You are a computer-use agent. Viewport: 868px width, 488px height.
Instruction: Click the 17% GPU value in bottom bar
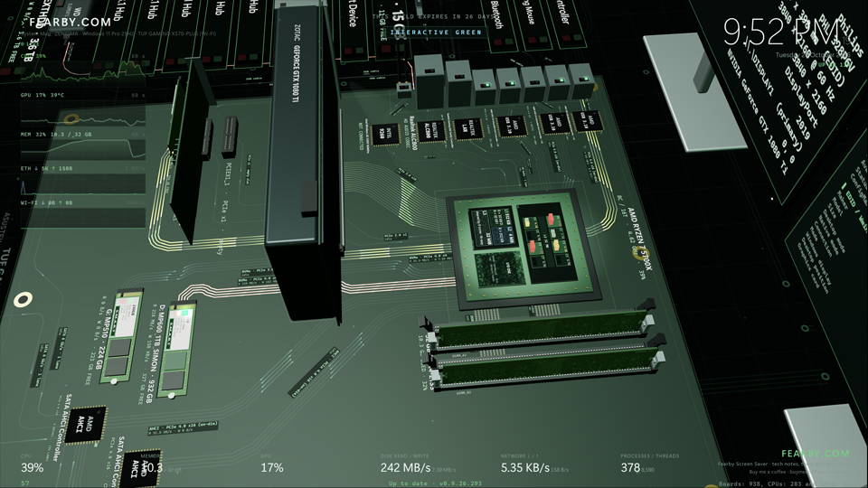272,468
